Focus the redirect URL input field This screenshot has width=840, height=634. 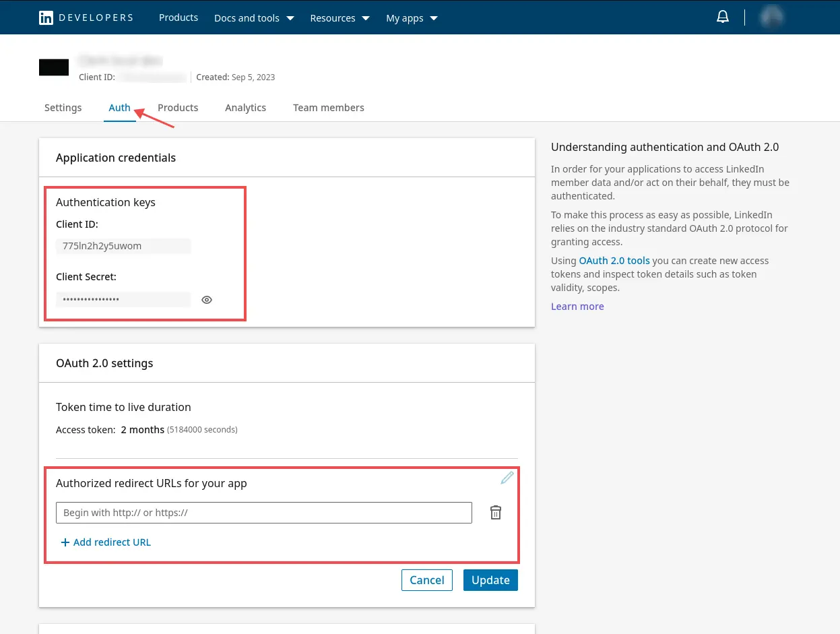264,513
